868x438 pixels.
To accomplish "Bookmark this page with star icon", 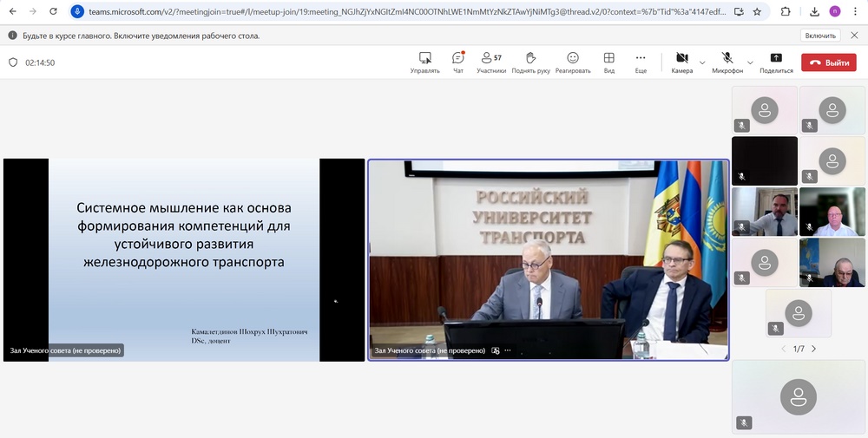I will [757, 11].
